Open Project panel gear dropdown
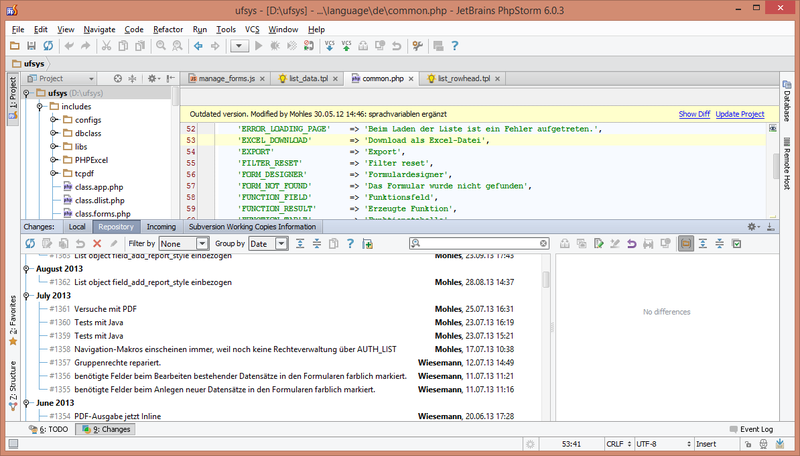800x456 pixels. (154, 79)
